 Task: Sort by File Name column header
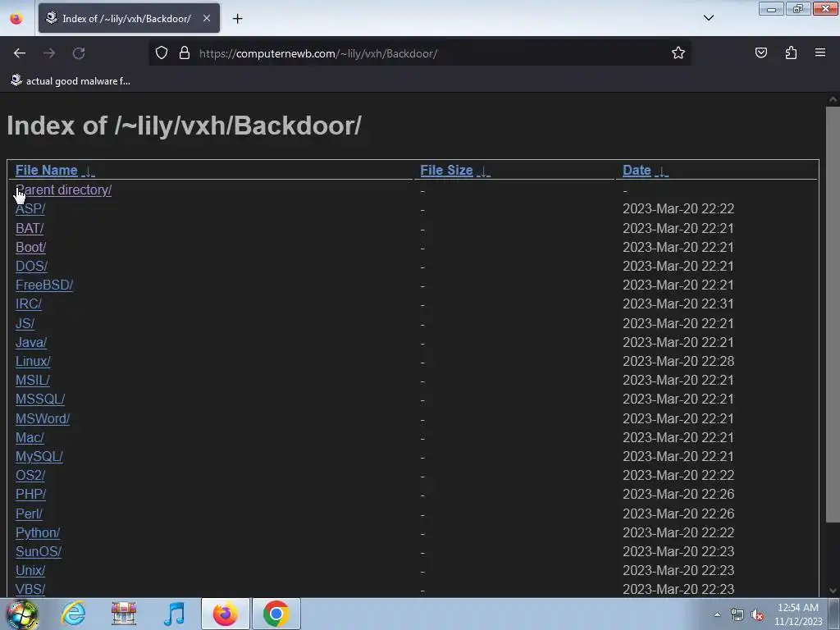47,171
